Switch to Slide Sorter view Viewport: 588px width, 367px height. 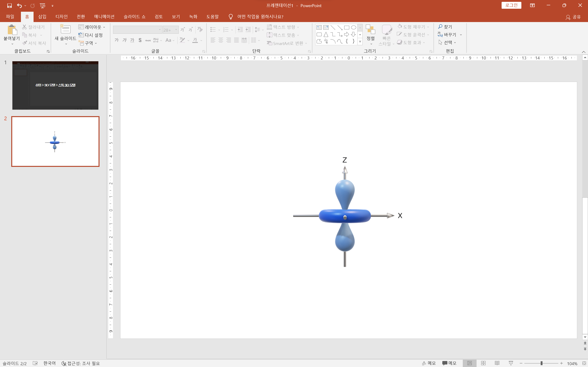click(x=483, y=363)
